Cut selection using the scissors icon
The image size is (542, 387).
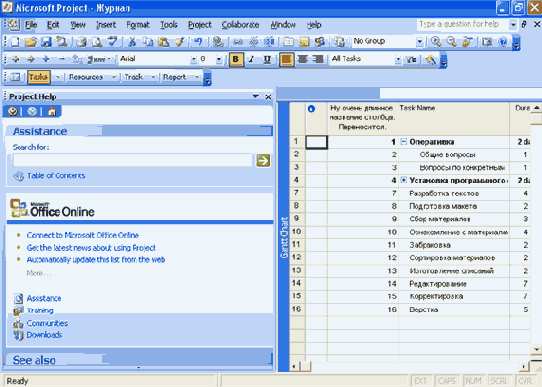[132, 42]
